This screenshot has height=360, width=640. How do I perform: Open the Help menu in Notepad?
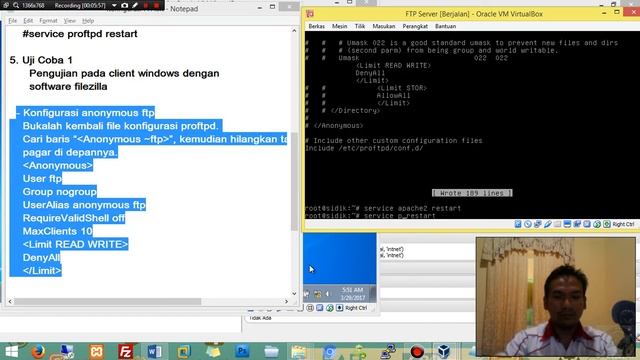[88, 20]
